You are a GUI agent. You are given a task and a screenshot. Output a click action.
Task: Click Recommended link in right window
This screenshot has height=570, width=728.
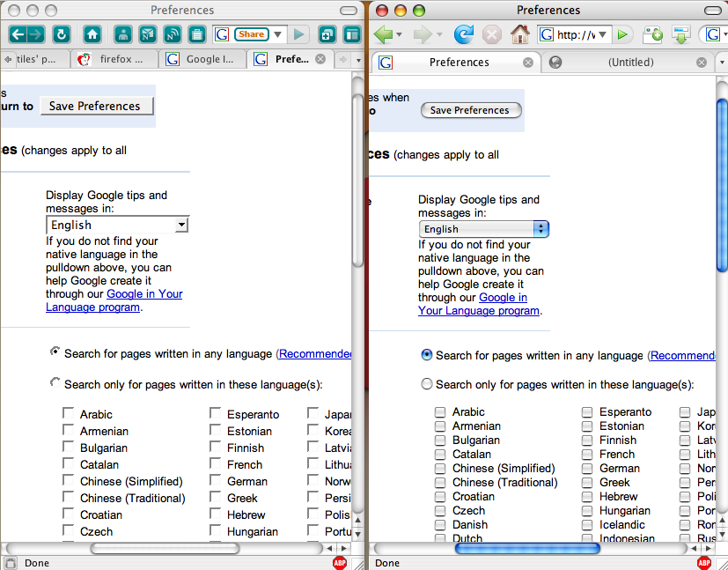(x=682, y=355)
